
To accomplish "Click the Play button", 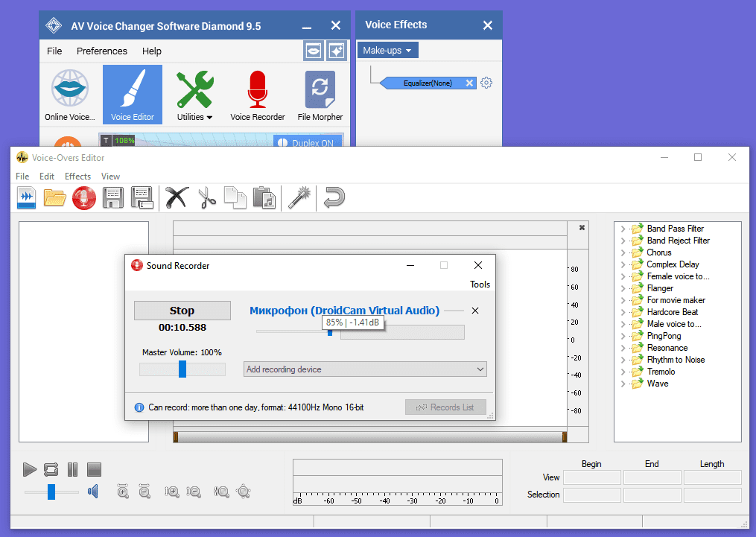I will click(x=29, y=469).
